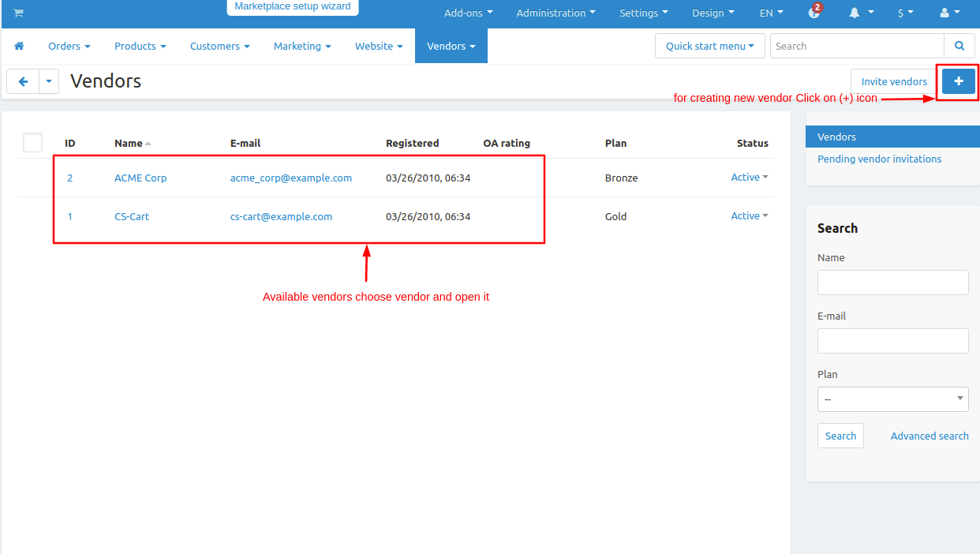The image size is (980, 554).
Task: Click the search magnifier button
Action: (x=959, y=46)
